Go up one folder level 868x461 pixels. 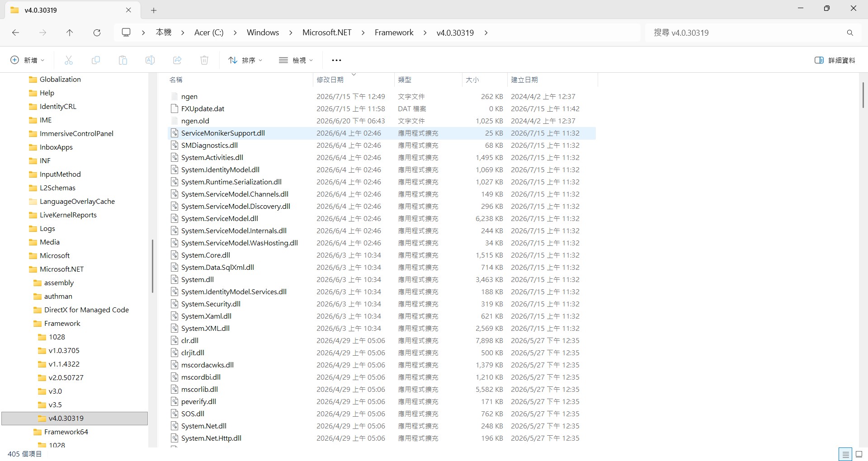[70, 33]
